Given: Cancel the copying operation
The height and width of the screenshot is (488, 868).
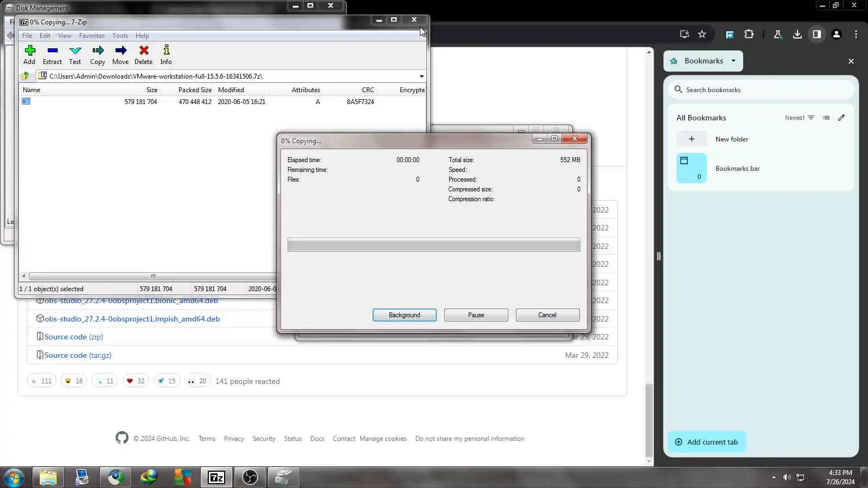Looking at the screenshot, I should (547, 315).
